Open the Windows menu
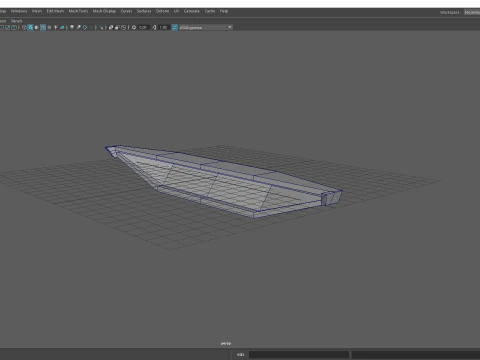The width and height of the screenshot is (480, 360). 19,11
